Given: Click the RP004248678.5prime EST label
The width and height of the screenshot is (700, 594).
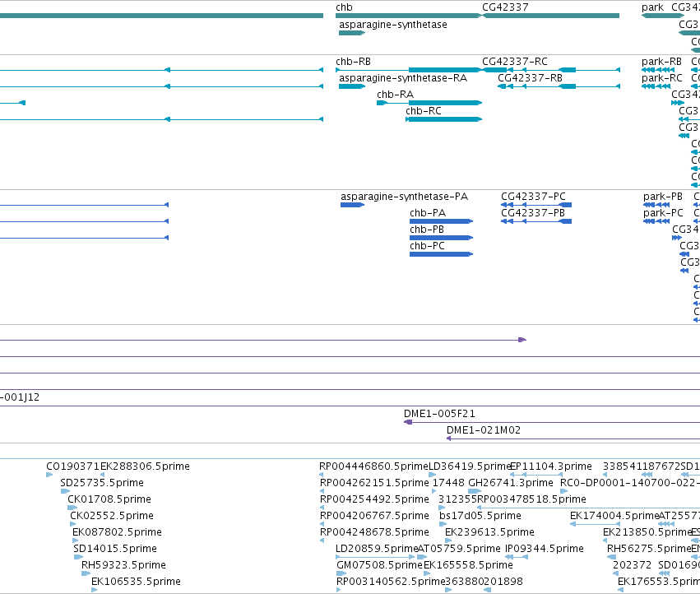Looking at the screenshot, I should coord(374,532).
